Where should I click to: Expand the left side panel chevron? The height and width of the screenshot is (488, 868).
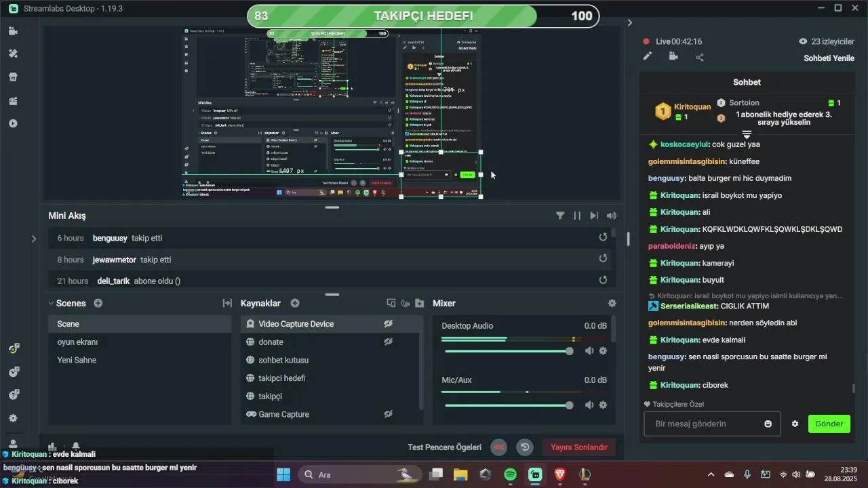tap(34, 239)
